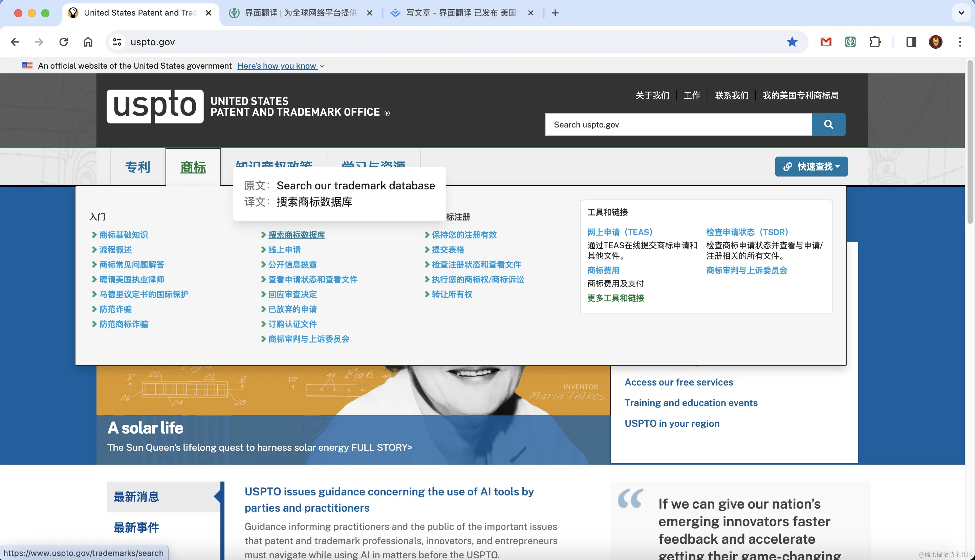Click the bookmark star in the address bar

pyautogui.click(x=792, y=42)
